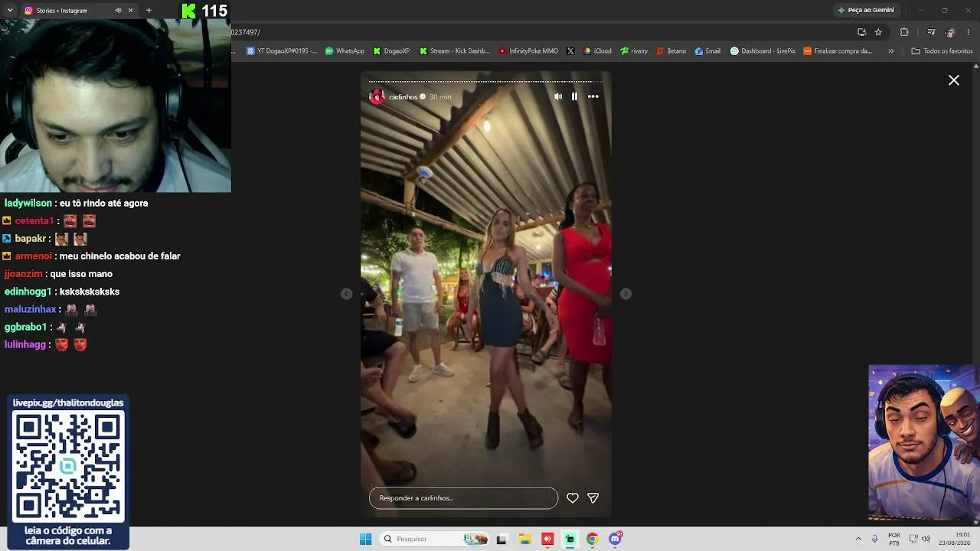Open File Explorer from the taskbar

pos(524,539)
